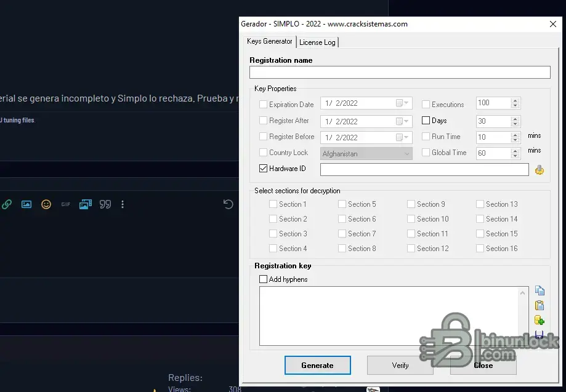Open the emoji smiley picker

click(x=46, y=204)
